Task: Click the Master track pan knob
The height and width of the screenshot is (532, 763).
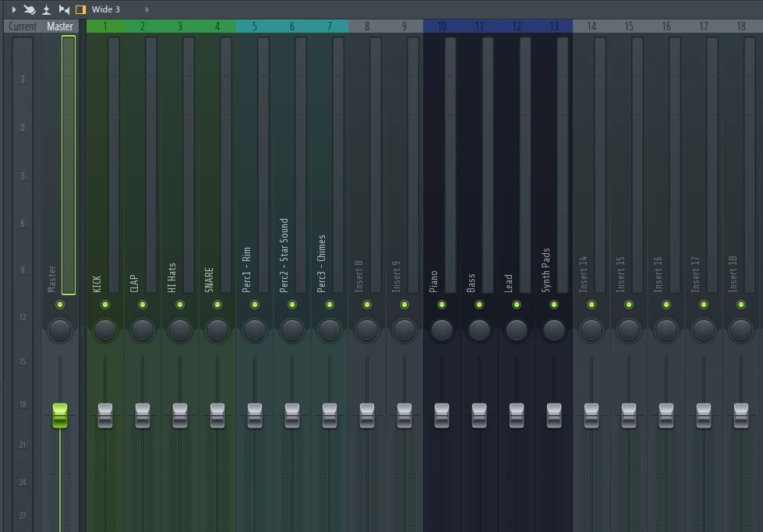Action: tap(60, 329)
